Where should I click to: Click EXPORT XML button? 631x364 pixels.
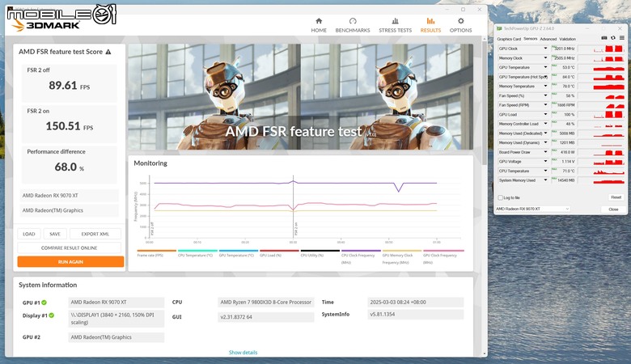tap(95, 234)
